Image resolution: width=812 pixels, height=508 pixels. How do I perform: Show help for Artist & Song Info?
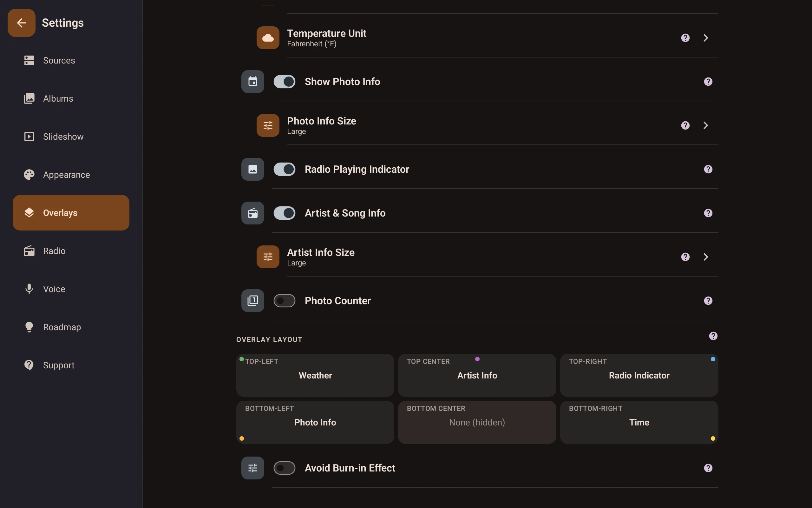pos(708,213)
